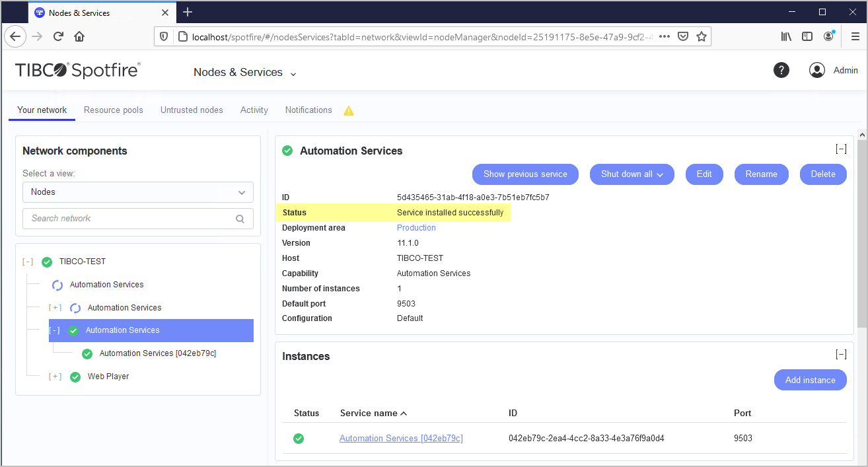This screenshot has width=868, height=467.
Task: Open the Select a view dropdown
Action: click(138, 192)
